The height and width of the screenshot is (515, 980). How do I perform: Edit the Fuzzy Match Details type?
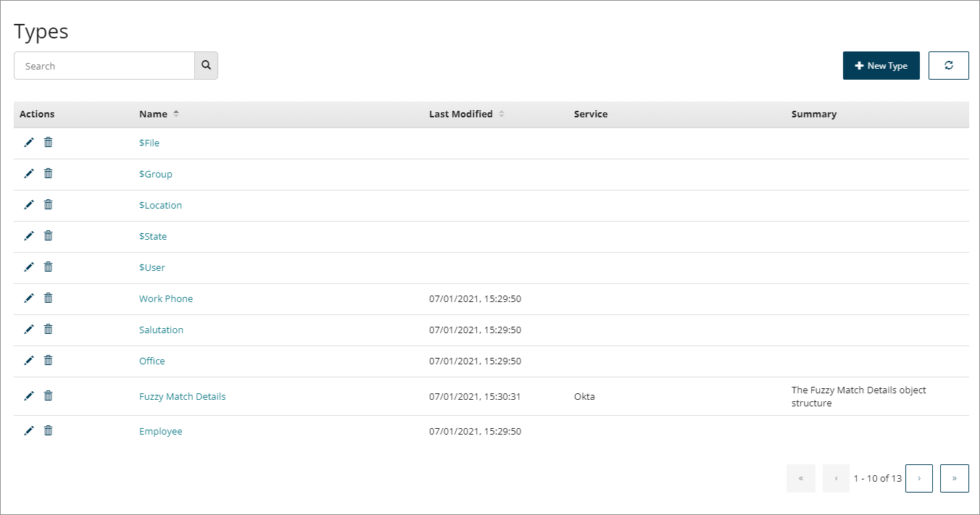point(29,395)
